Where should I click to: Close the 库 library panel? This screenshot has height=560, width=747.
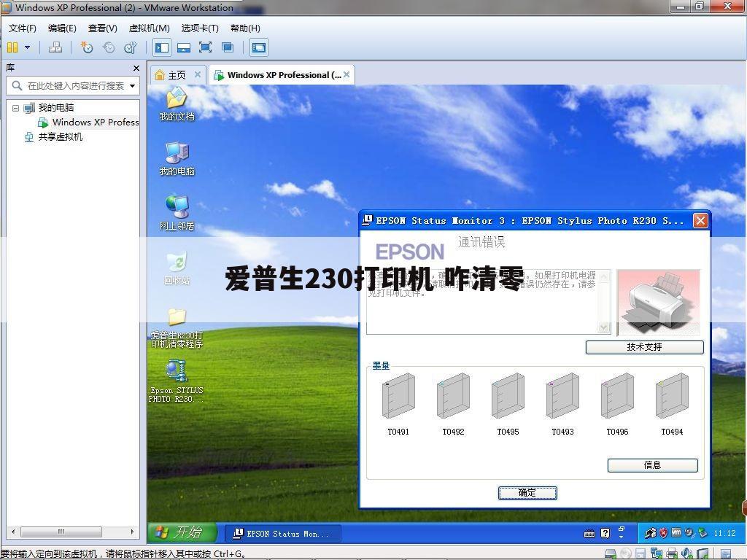[x=136, y=68]
